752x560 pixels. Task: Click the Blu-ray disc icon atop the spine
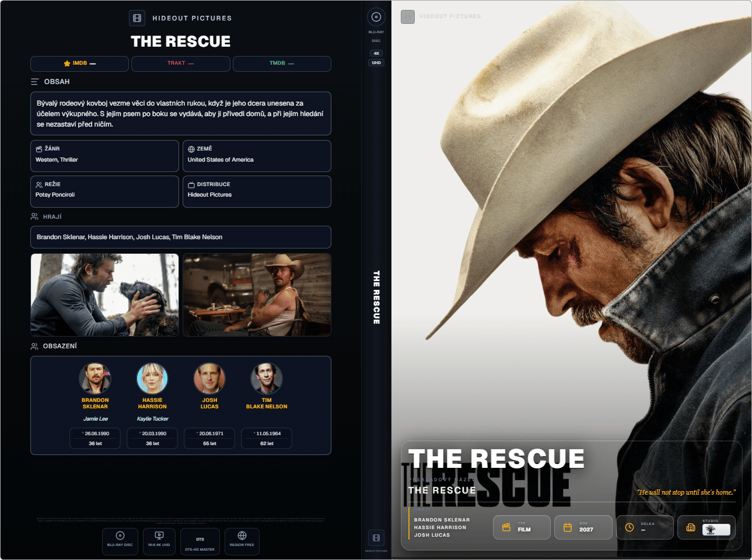[x=376, y=17]
